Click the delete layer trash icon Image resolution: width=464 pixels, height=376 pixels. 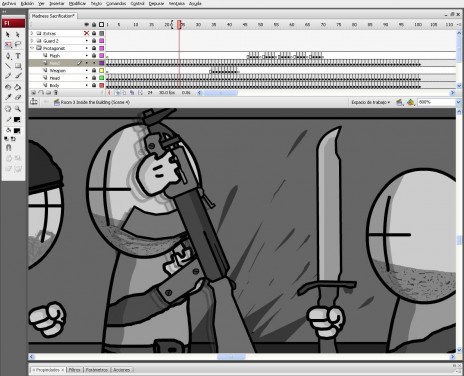(56, 93)
